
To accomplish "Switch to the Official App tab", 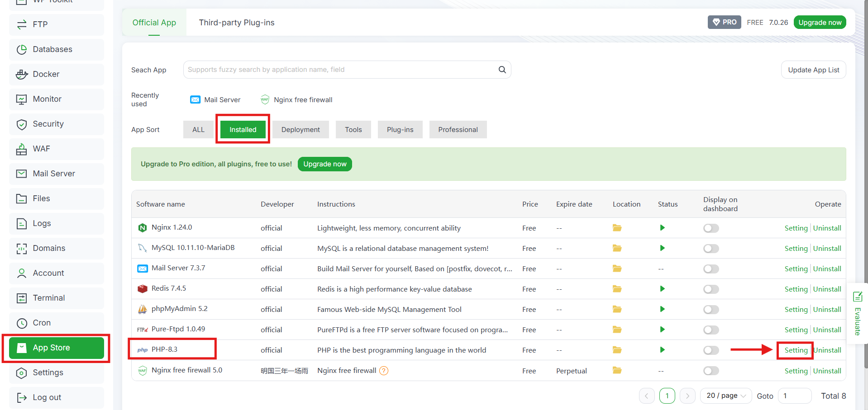I will point(154,23).
